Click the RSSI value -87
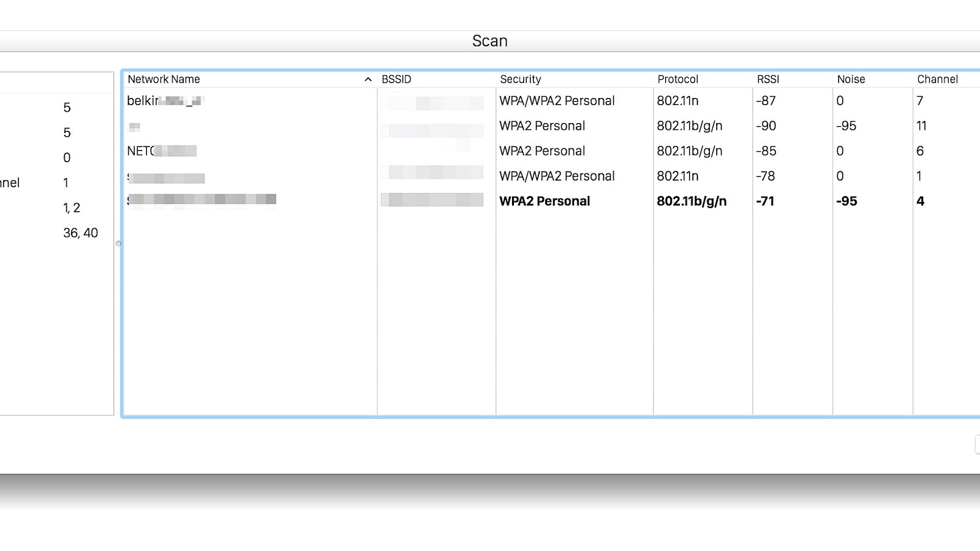 766,101
